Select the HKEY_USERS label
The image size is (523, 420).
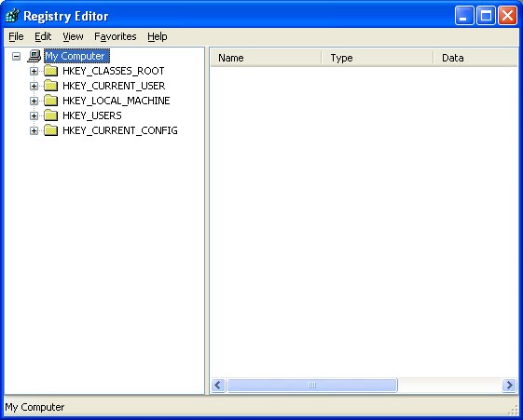click(92, 115)
